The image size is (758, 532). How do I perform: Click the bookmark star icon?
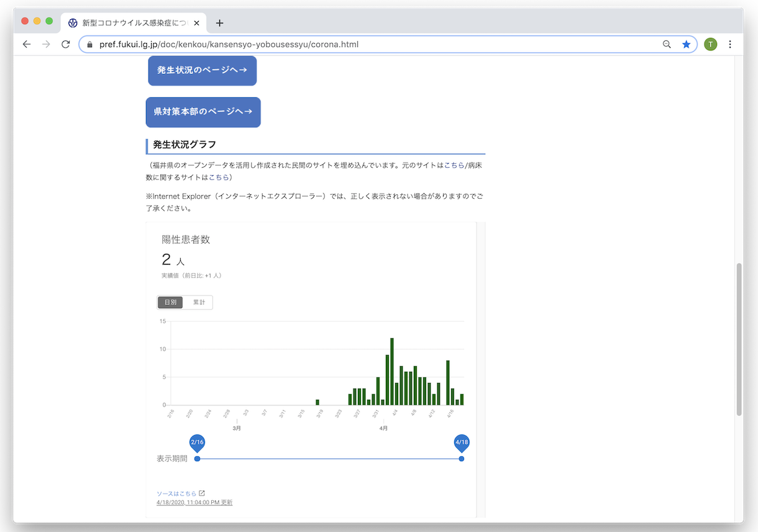pos(686,44)
